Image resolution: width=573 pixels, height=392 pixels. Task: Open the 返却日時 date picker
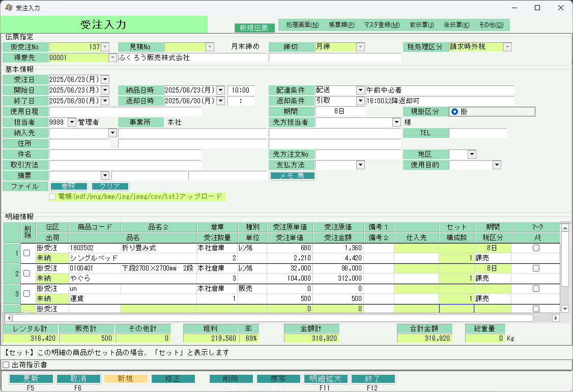(221, 101)
